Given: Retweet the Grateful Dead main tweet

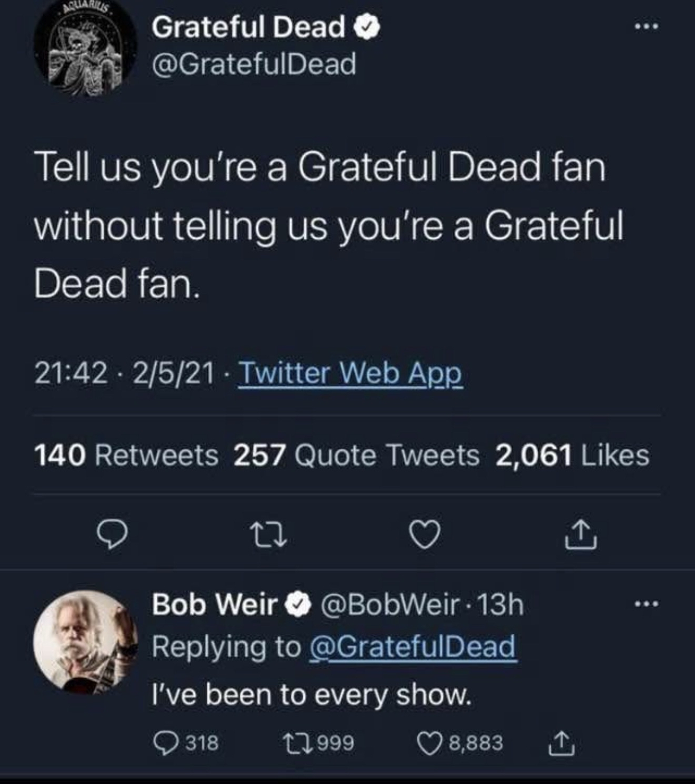Looking at the screenshot, I should (268, 535).
